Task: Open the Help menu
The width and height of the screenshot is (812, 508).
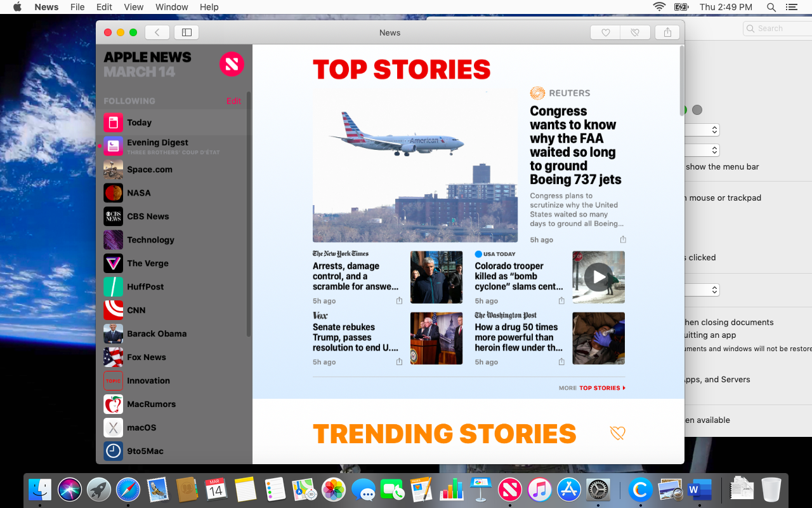Action: pos(209,7)
